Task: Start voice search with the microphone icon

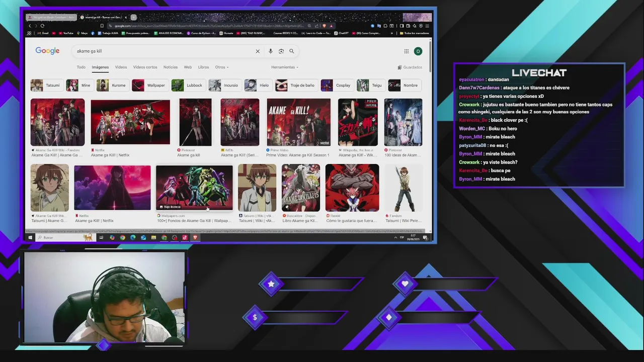Action: [x=271, y=51]
